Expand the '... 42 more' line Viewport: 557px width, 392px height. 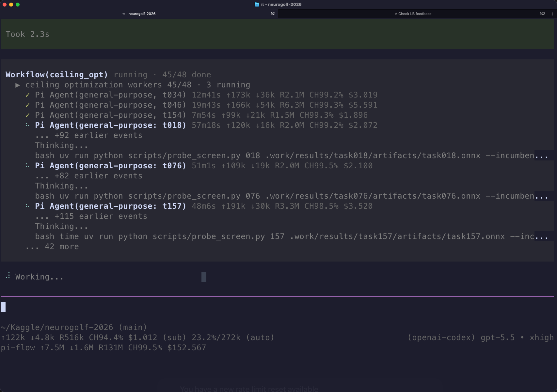(x=52, y=247)
